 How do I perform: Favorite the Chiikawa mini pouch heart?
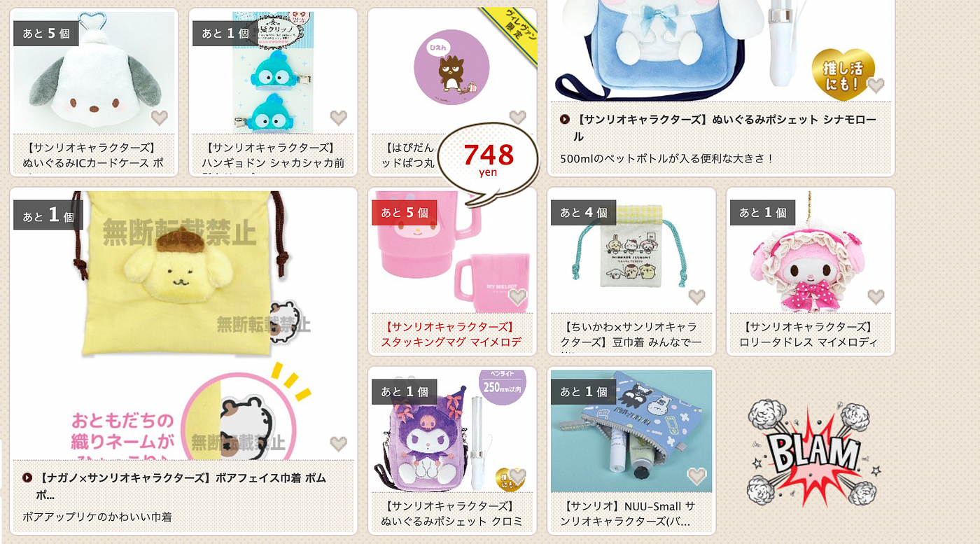[697, 297]
